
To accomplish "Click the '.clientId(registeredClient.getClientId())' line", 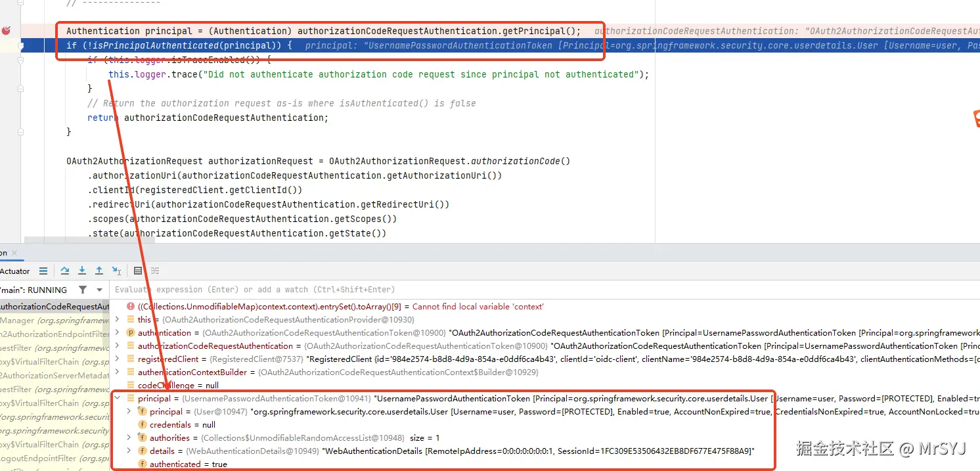I will pyautogui.click(x=194, y=190).
